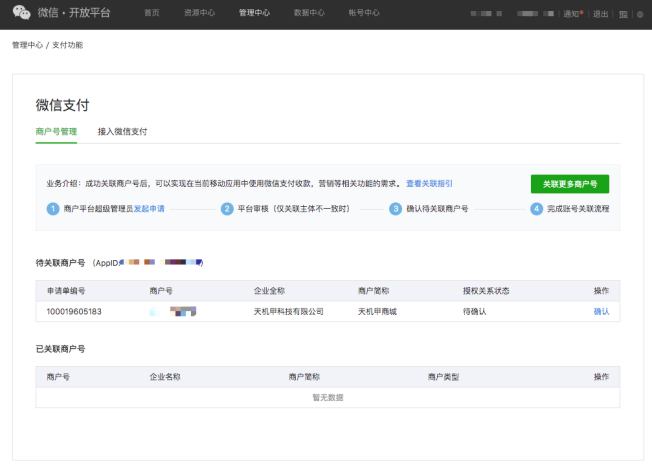Click the WeChat logo icon
Image resolution: width=652 pixels, height=467 pixels.
click(x=21, y=12)
